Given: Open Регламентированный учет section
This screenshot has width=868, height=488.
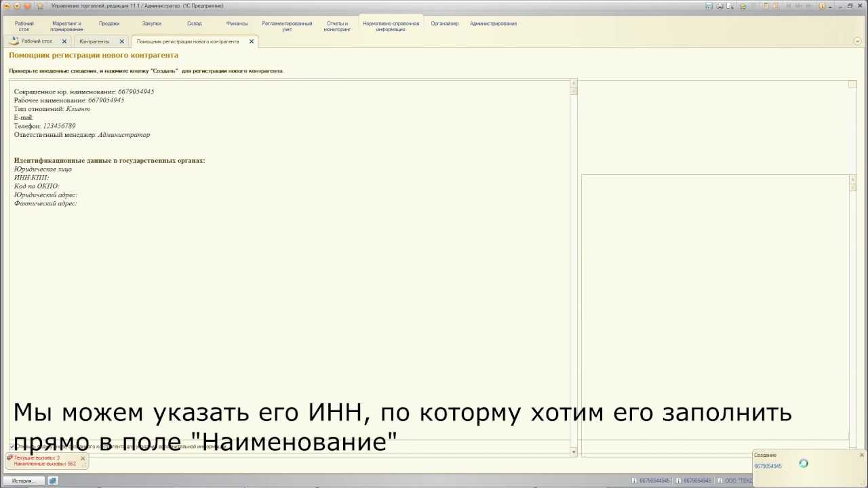Looking at the screenshot, I should click(x=288, y=26).
